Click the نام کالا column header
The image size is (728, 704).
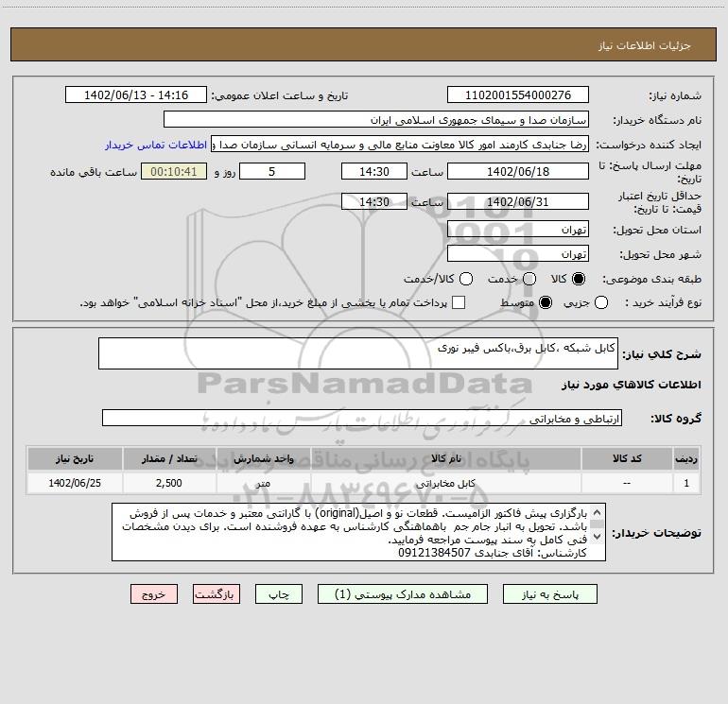pos(445,458)
